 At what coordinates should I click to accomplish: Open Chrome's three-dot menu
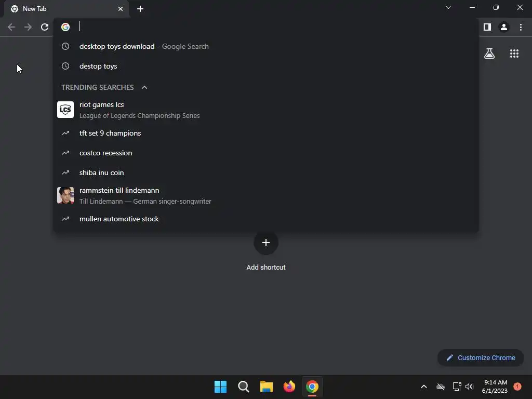(521, 27)
